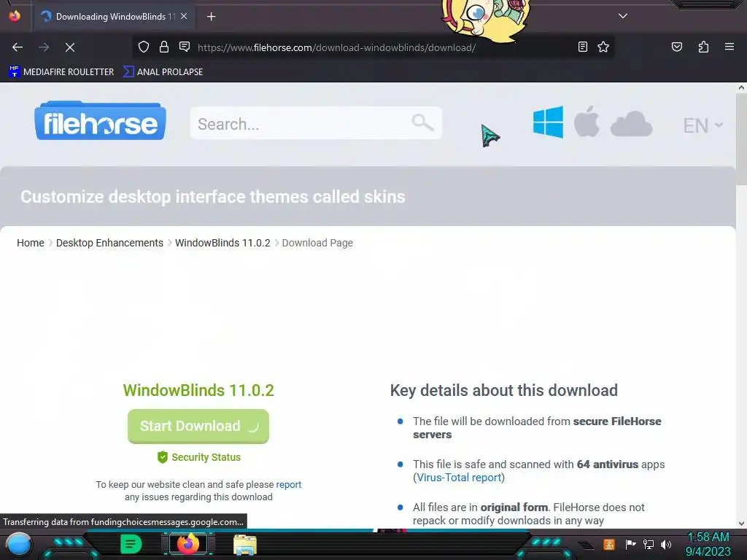Screen dimensions: 747x560
Task: Open a new tab with plus button
Action: coord(211,17)
